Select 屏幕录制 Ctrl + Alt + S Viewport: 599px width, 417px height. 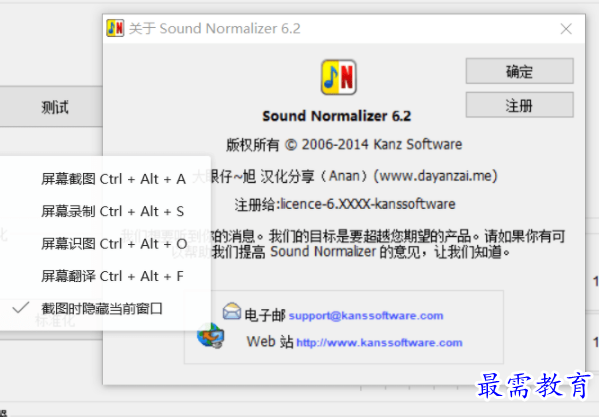click(x=113, y=211)
